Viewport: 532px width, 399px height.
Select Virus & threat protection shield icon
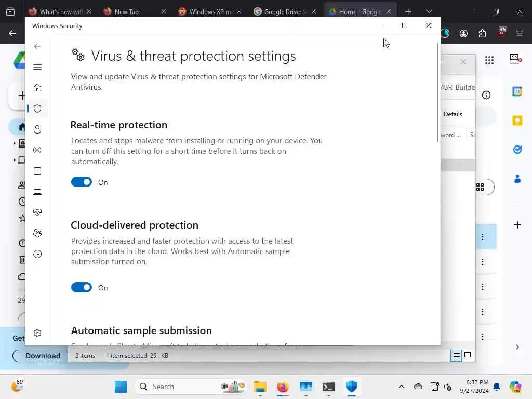tap(37, 109)
